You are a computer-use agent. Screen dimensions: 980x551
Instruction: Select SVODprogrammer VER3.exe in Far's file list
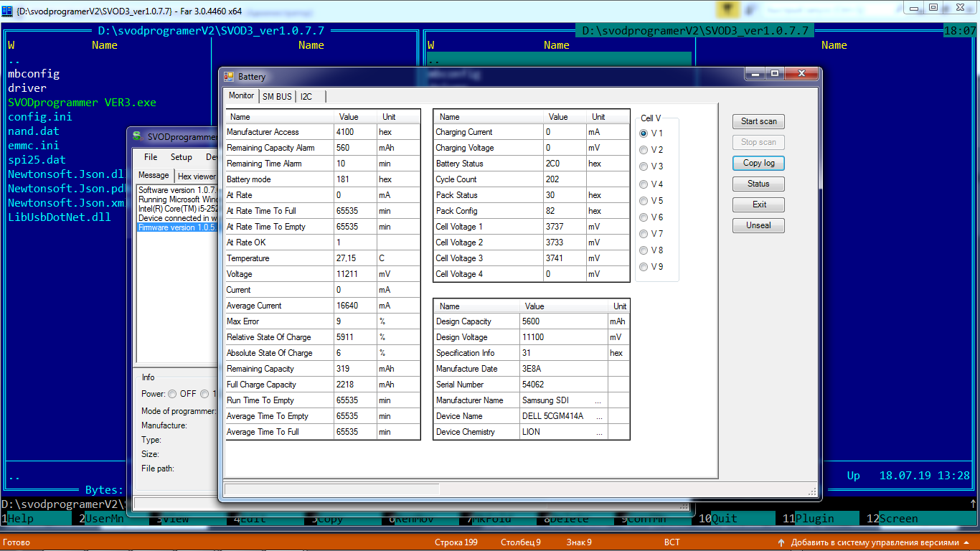[x=82, y=103]
